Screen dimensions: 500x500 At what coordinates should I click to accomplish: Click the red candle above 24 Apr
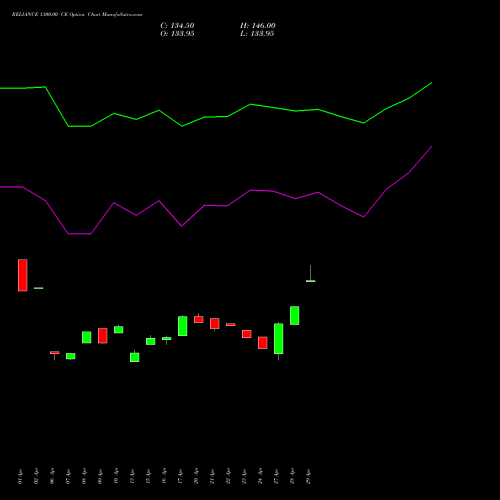[263, 343]
